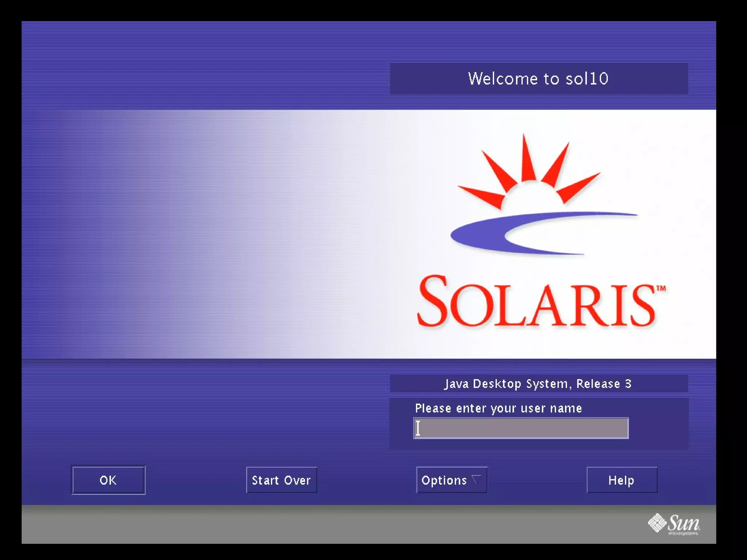Click the grey footer bar
This screenshot has width=747, height=560.
click(328, 525)
